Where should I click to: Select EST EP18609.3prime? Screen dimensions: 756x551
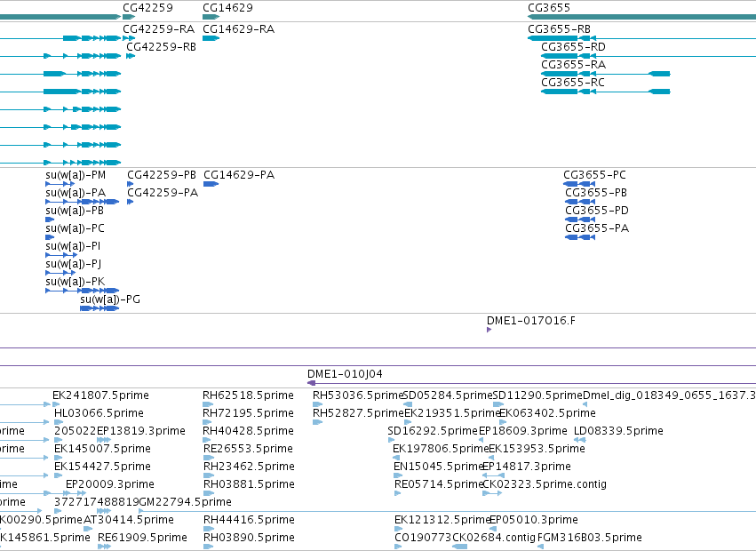click(523, 431)
